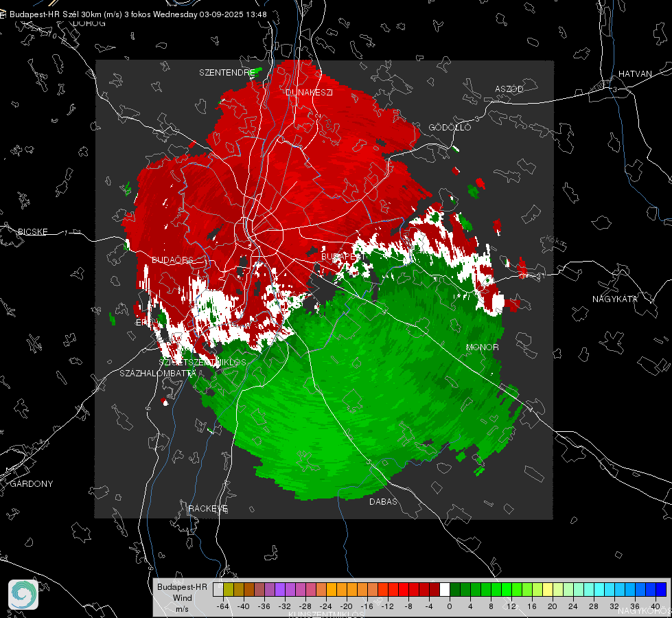Click the SZÁZHALOMBATTA town label
This screenshot has height=618, width=672.
coord(158,373)
